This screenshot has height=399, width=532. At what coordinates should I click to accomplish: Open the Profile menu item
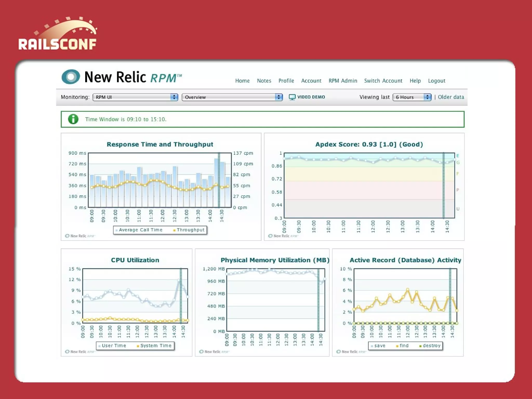point(286,81)
